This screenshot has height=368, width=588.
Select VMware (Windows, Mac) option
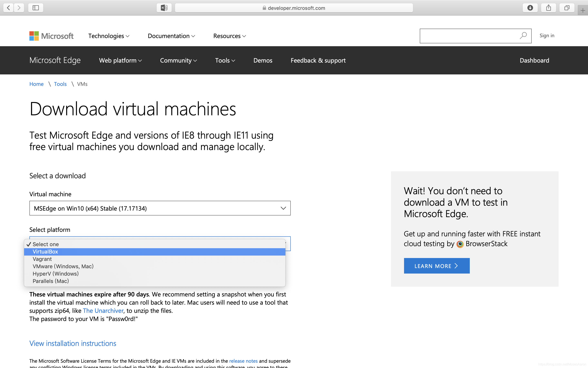155,266
